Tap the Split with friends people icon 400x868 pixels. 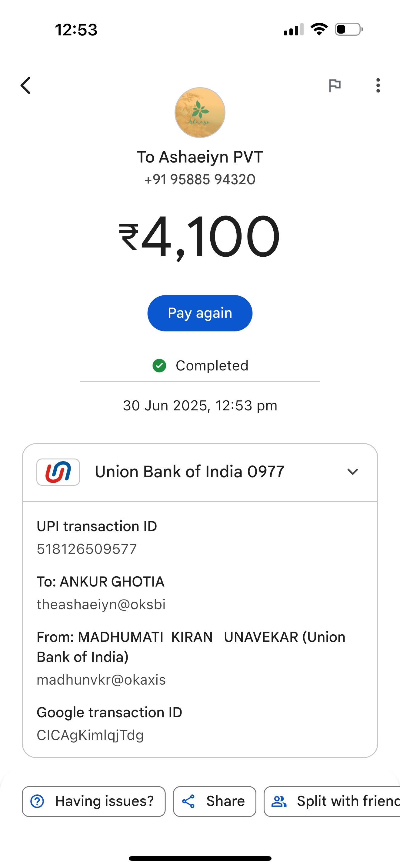coord(279,801)
